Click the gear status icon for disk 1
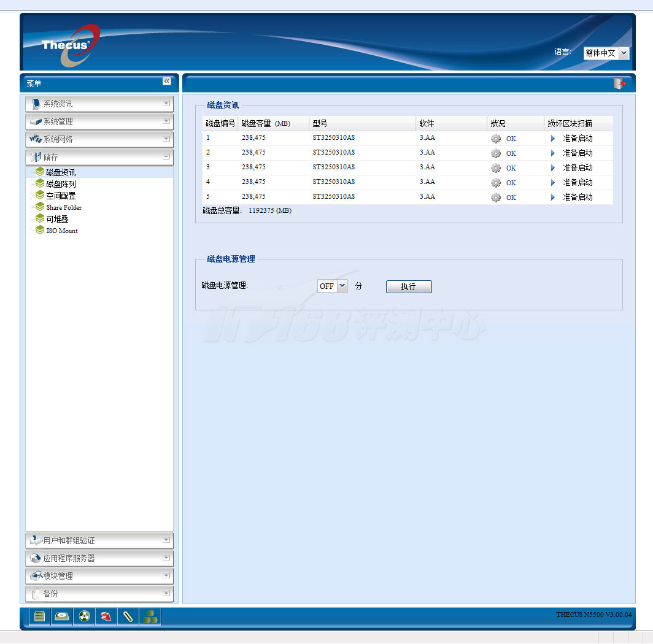This screenshot has height=644, width=653. pyautogui.click(x=496, y=139)
